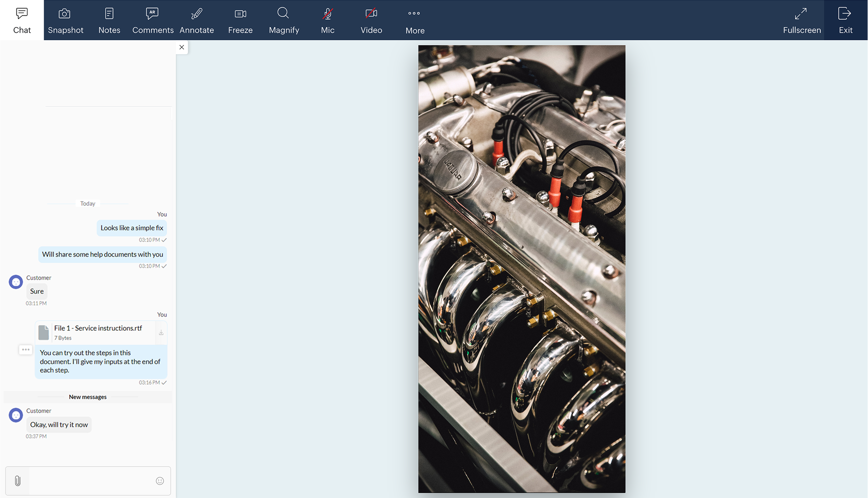The height and width of the screenshot is (498, 868).
Task: Open the message options ellipsis menu
Action: click(26, 349)
